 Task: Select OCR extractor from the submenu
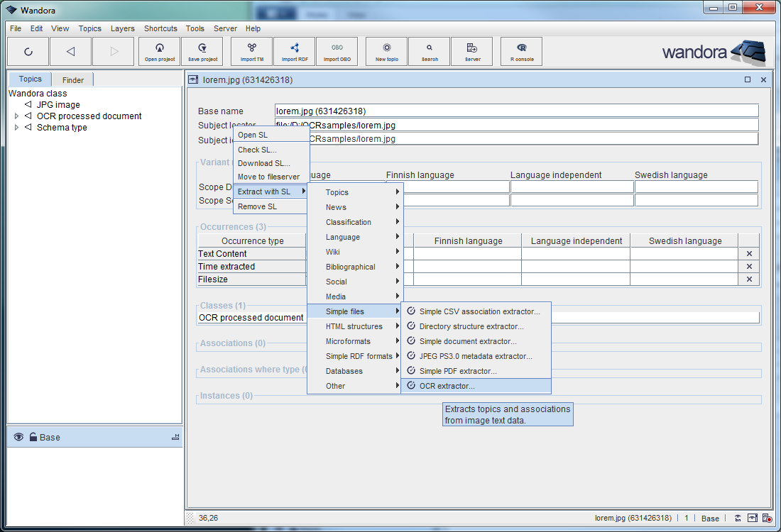pos(447,386)
